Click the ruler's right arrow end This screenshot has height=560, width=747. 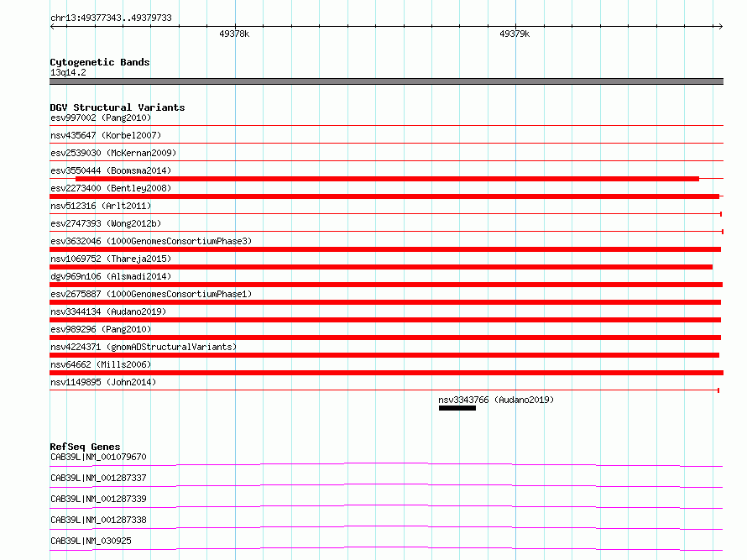tap(720, 27)
